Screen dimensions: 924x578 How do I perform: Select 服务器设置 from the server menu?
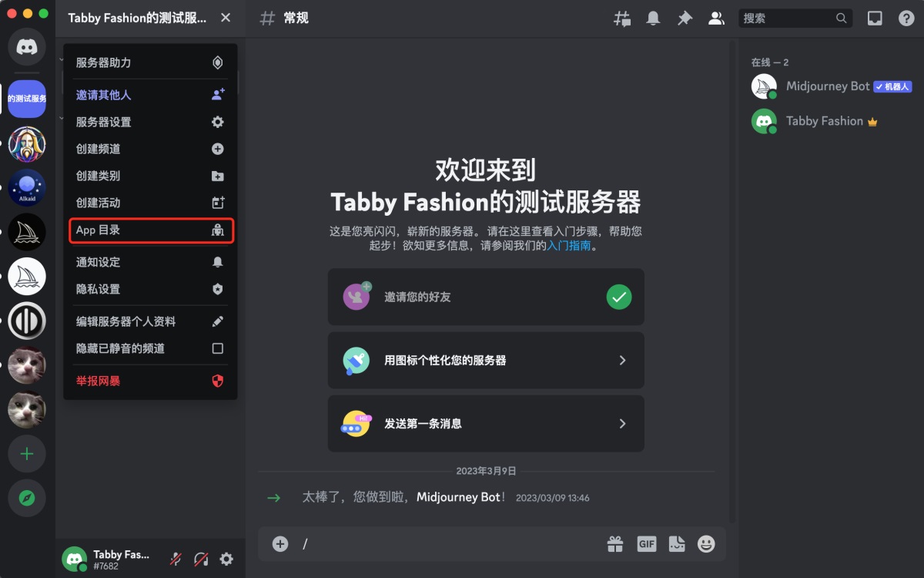149,121
